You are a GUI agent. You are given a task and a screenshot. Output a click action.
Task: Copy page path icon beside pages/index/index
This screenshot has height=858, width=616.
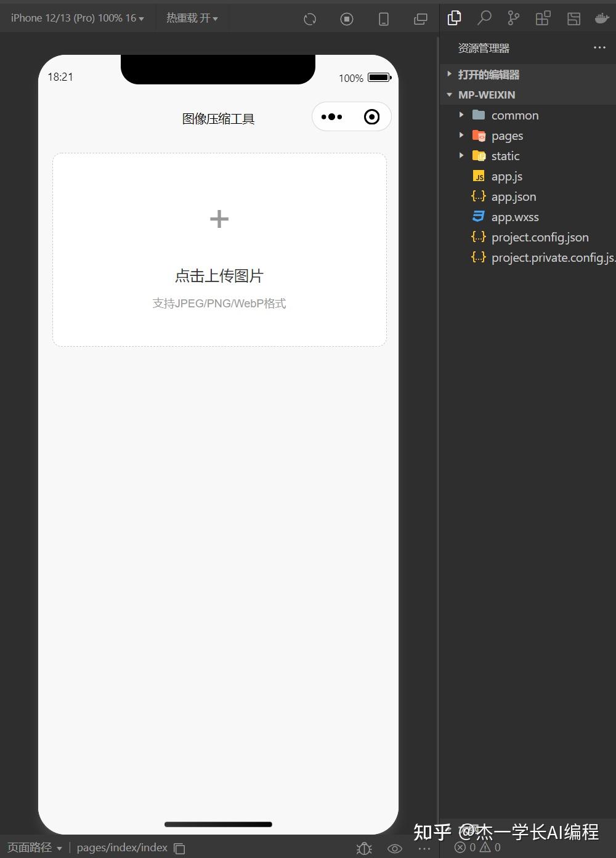[x=179, y=848]
